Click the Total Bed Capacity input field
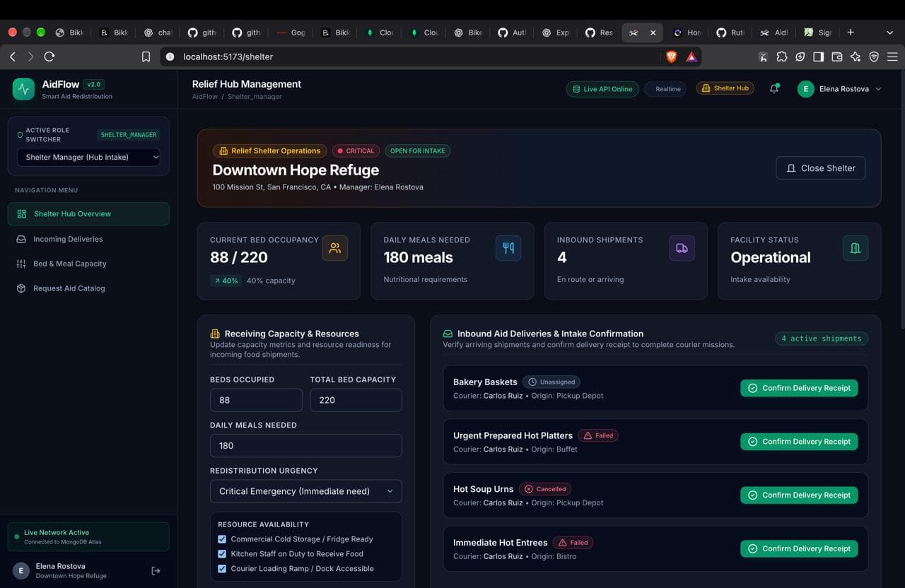 pos(356,400)
